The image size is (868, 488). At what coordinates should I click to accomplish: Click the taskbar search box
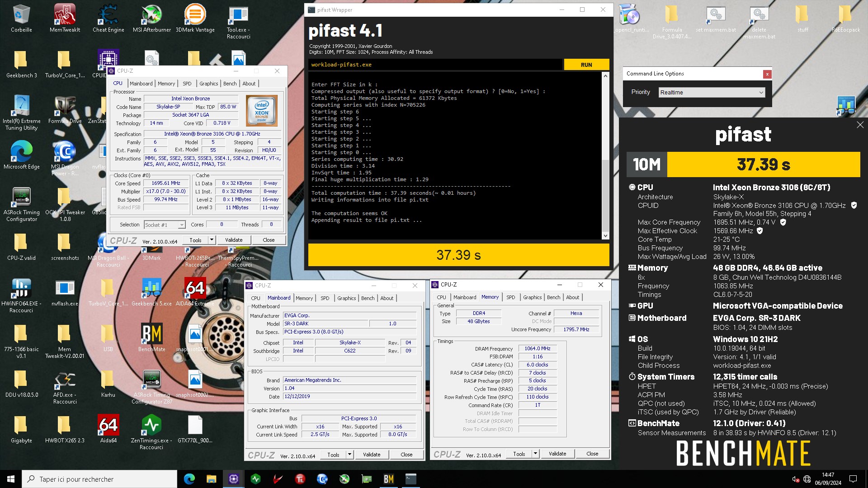(99, 479)
